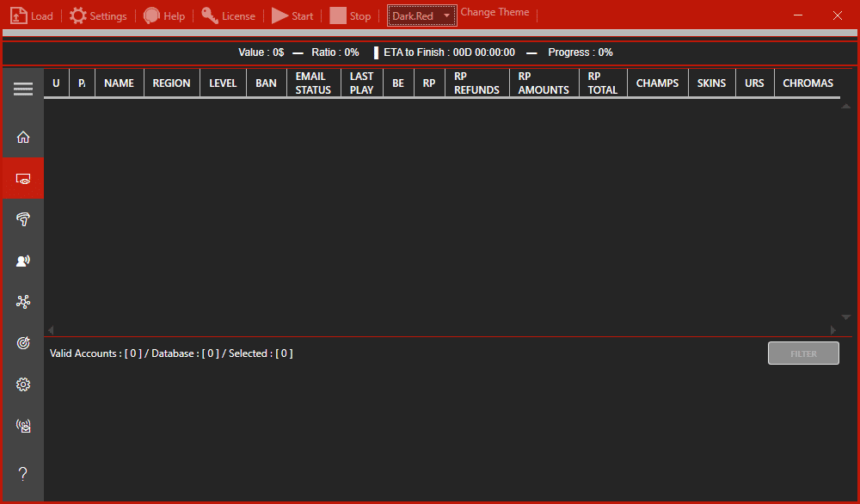Open Settings from the top toolbar

click(x=98, y=15)
